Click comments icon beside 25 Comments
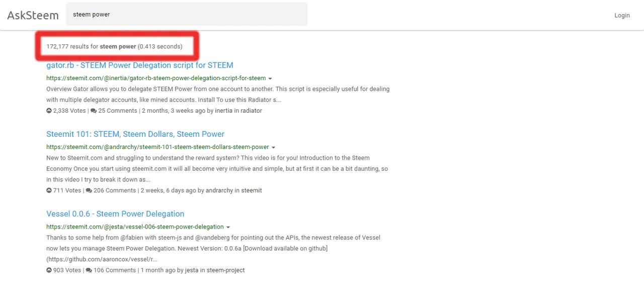 tap(94, 111)
